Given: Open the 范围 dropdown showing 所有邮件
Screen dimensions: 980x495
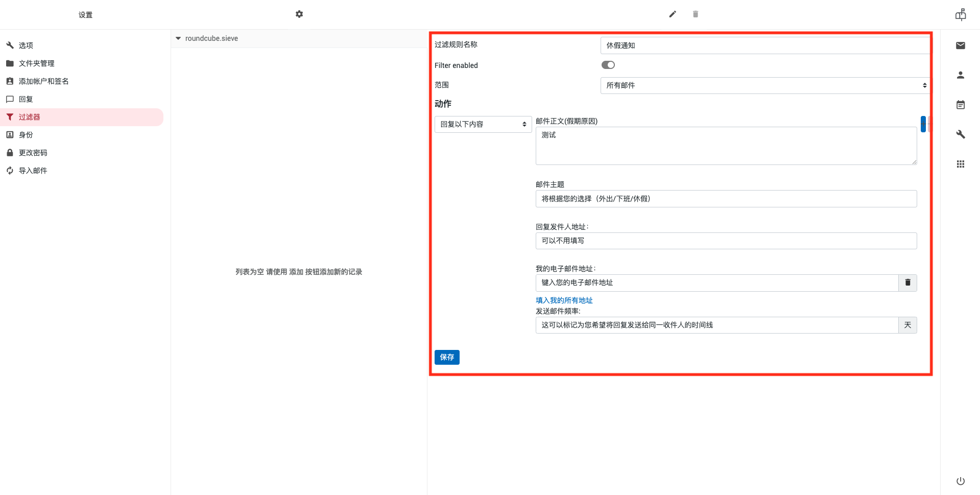Looking at the screenshot, I should (764, 85).
